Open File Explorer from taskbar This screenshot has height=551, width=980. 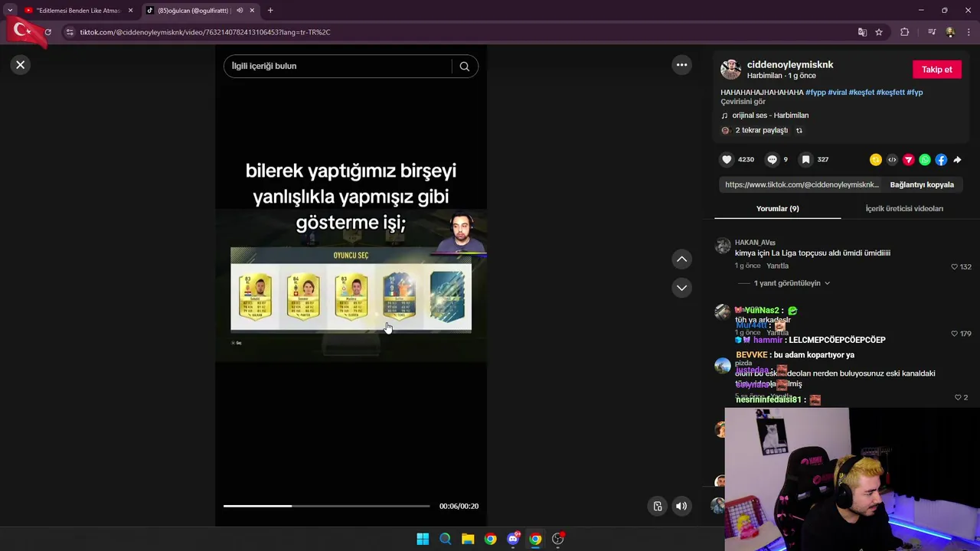(x=468, y=539)
